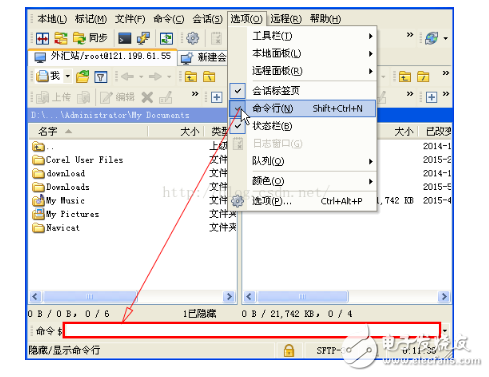The height and width of the screenshot is (377, 489).
Task: Click the Synchronize Browsing toolbar icon
Action: (x=61, y=38)
